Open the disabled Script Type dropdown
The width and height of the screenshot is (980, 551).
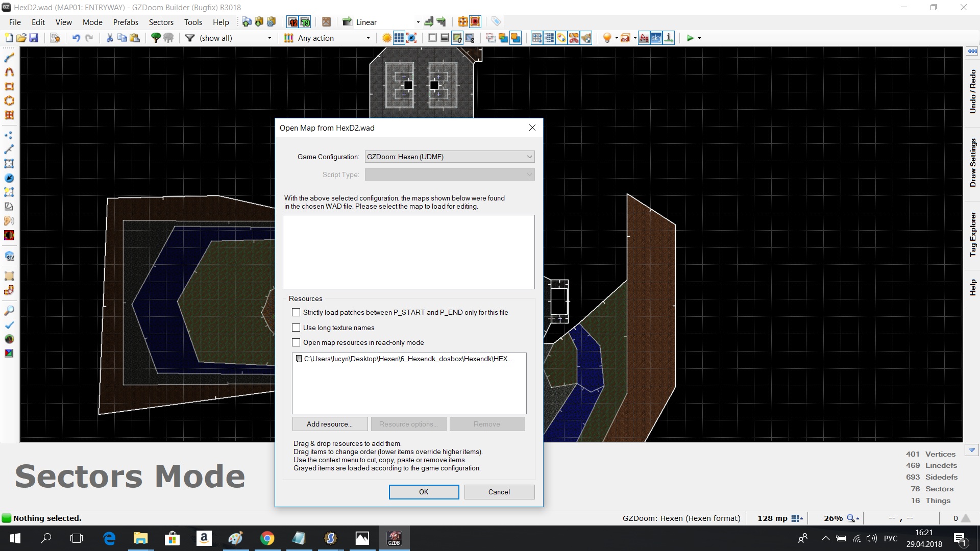pyautogui.click(x=450, y=174)
